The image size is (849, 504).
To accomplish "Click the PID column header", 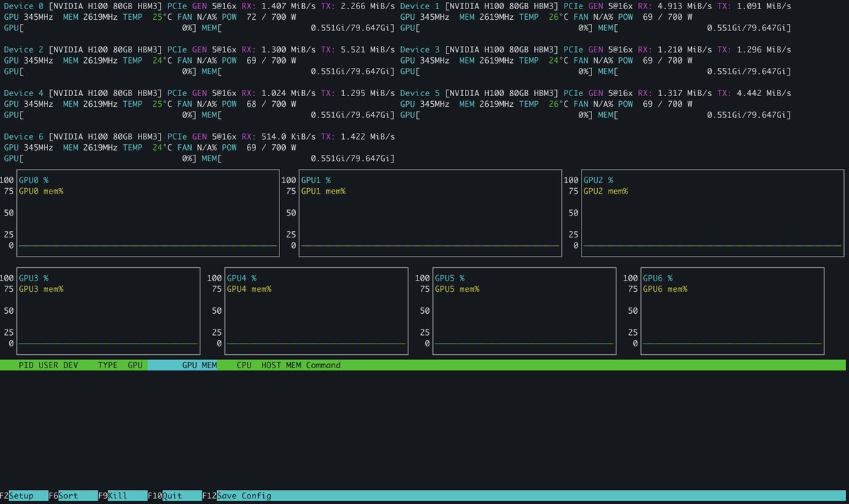I will tap(26, 365).
